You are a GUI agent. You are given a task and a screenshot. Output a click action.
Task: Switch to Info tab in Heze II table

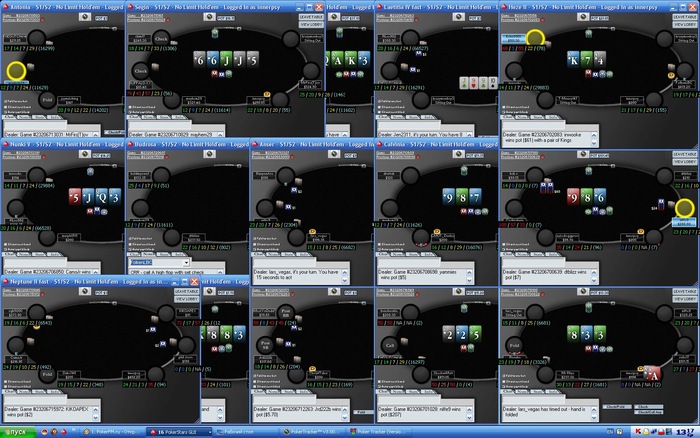(553, 117)
